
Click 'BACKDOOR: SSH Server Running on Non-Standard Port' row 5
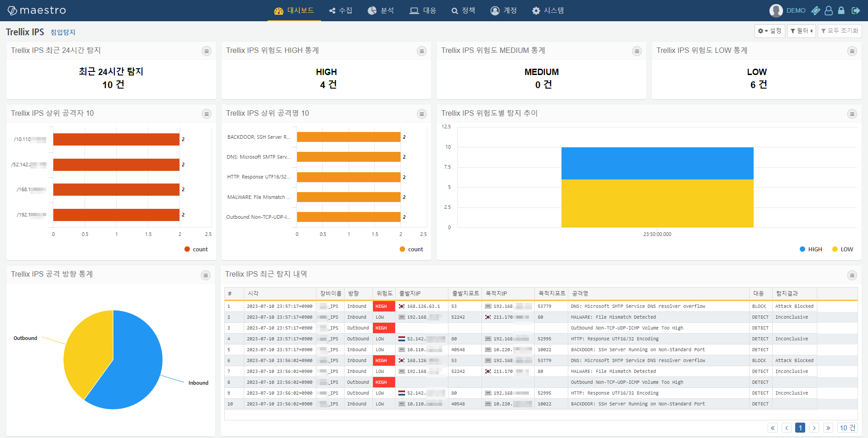click(x=637, y=350)
